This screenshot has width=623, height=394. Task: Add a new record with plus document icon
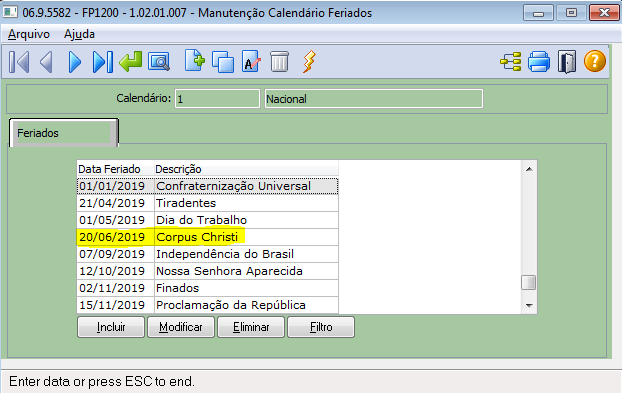pyautogui.click(x=195, y=61)
